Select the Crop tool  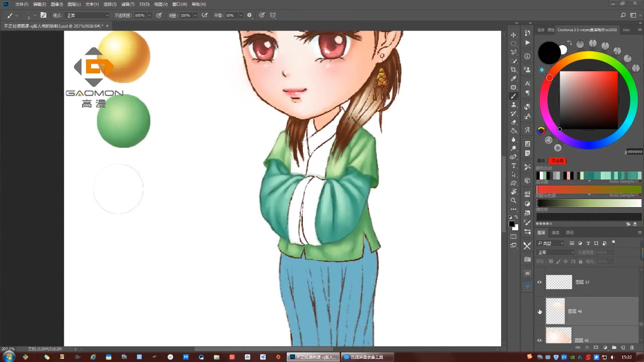click(x=514, y=69)
